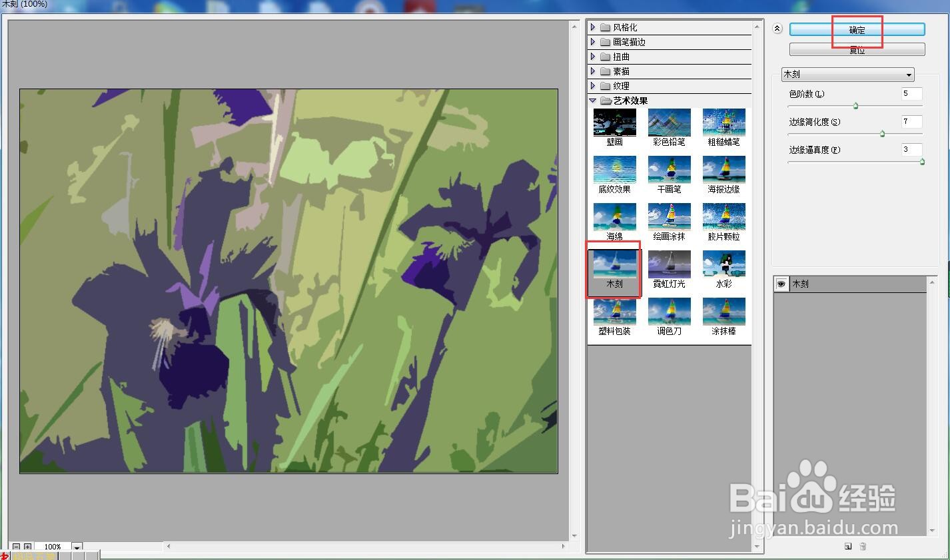Click the preview scroll down arrow
The image size is (950, 560).
coord(574,535)
